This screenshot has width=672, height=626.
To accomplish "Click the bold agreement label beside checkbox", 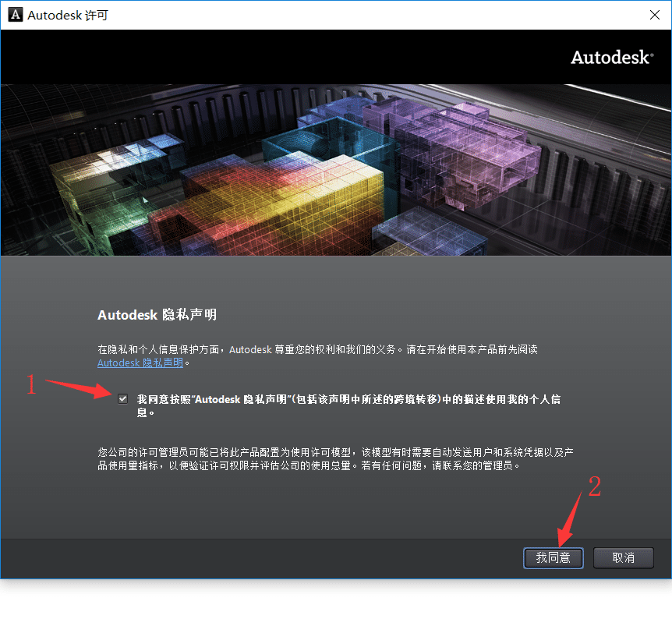I will click(x=348, y=399).
